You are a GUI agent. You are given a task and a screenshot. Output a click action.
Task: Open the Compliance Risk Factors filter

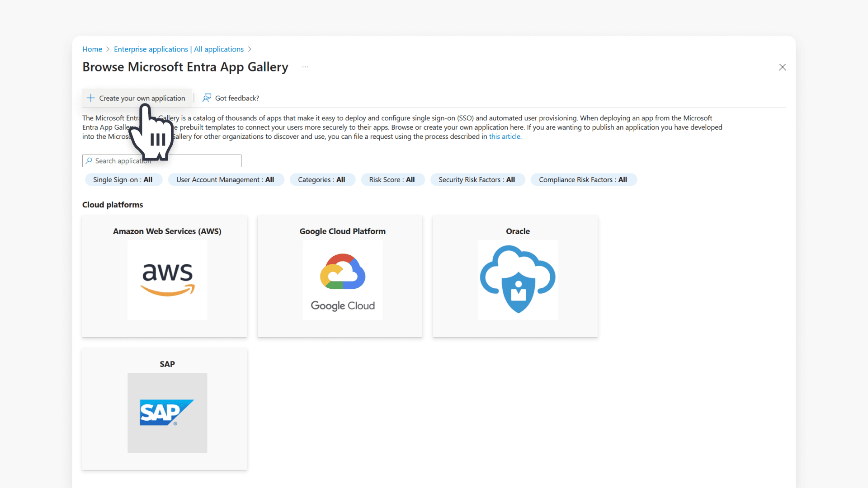[x=583, y=179]
